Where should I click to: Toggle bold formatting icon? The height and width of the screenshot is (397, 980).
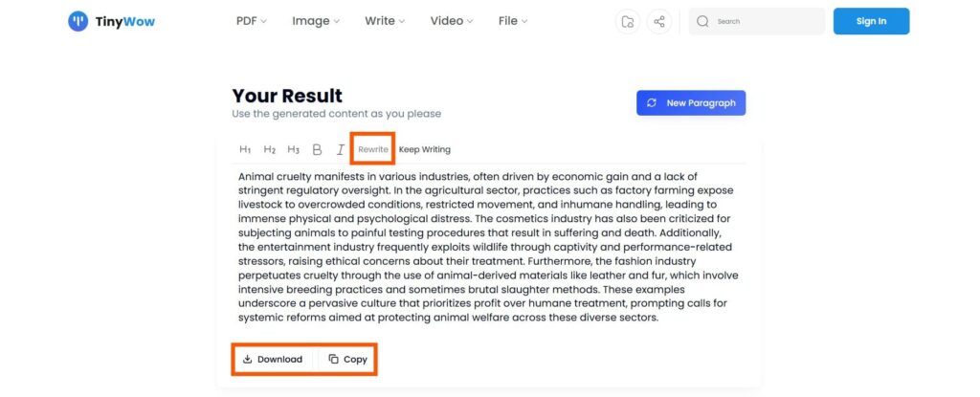coord(317,149)
